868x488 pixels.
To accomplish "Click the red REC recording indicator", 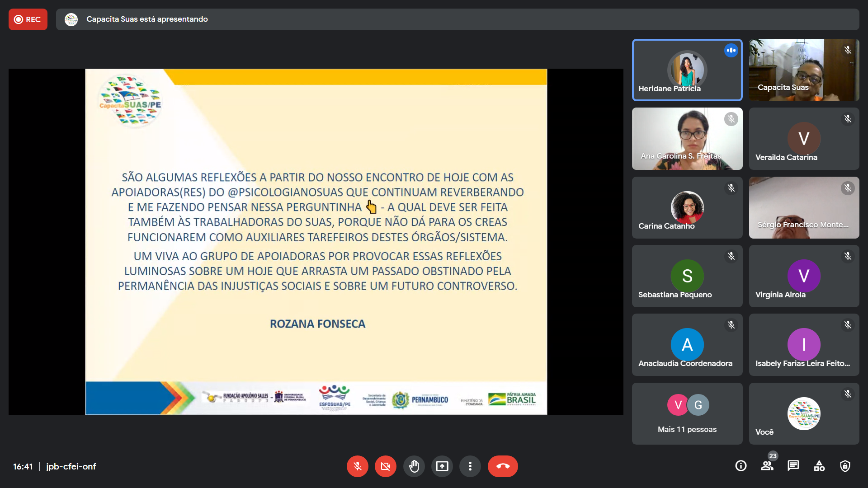I will [x=28, y=19].
